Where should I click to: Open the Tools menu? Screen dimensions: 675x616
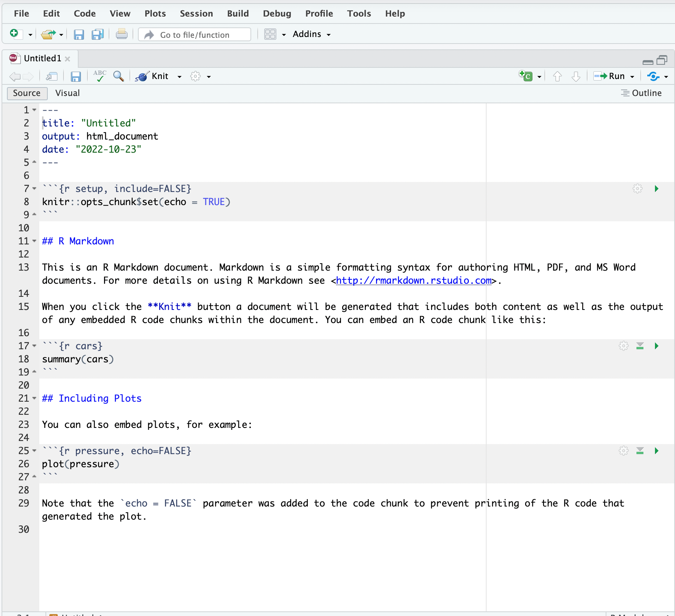pos(359,13)
